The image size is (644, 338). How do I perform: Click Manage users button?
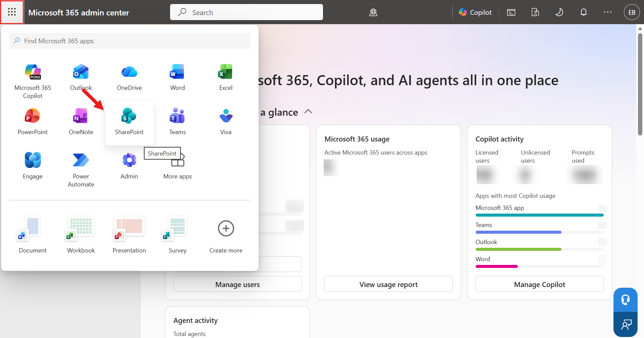click(x=237, y=284)
